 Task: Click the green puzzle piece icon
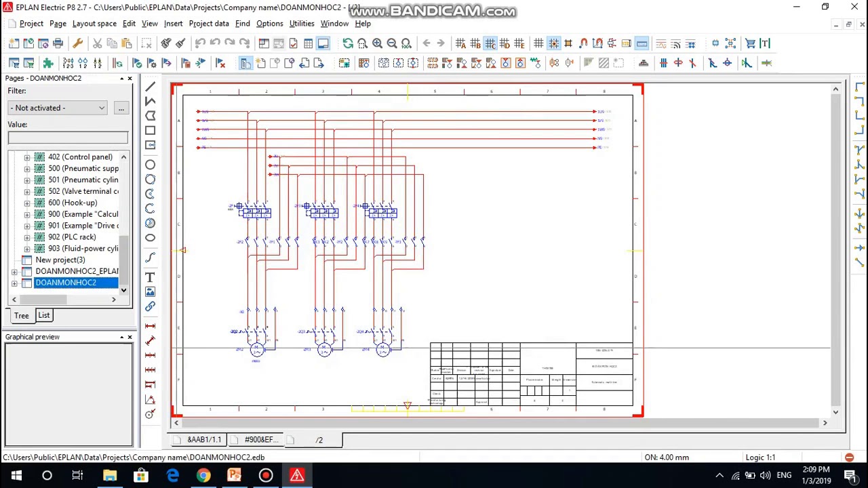tap(48, 63)
